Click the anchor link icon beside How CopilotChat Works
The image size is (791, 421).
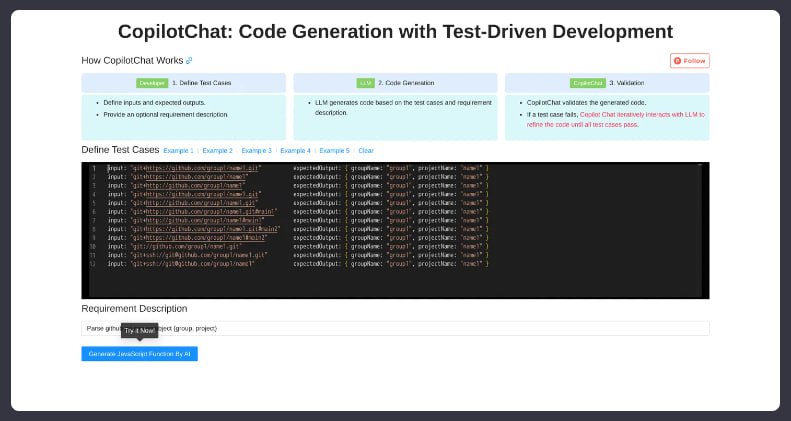pyautogui.click(x=189, y=61)
